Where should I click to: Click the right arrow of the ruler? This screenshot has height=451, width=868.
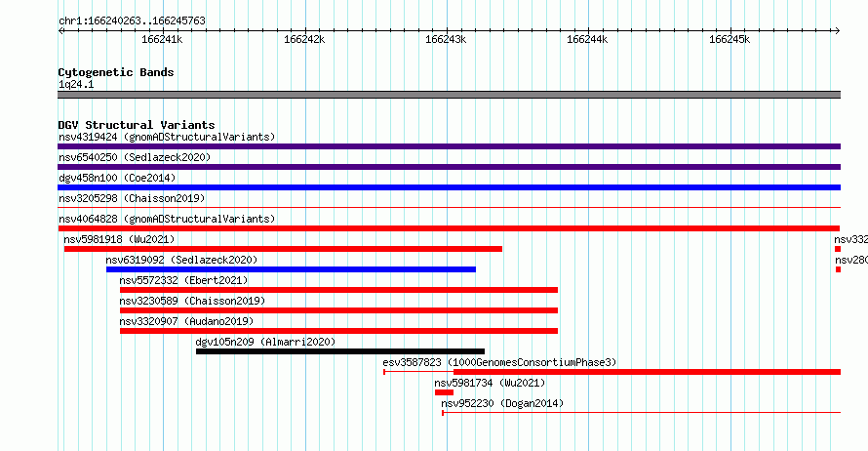point(838,31)
